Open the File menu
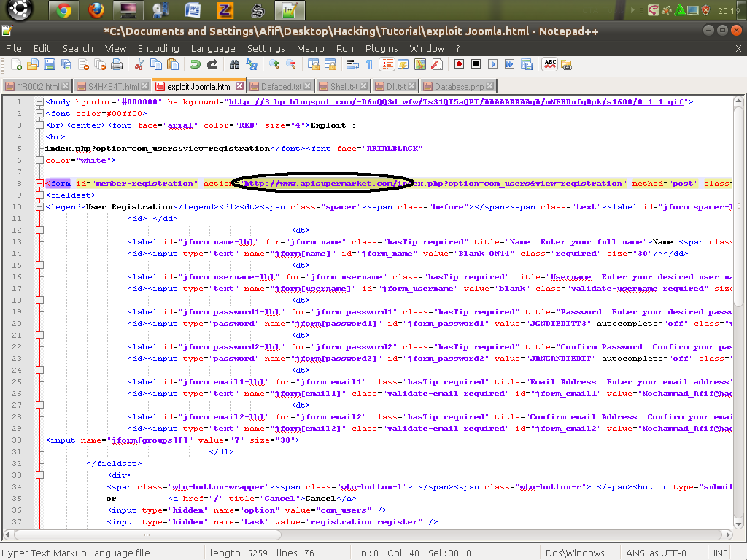Viewport: 747px width, 560px height. [13, 49]
